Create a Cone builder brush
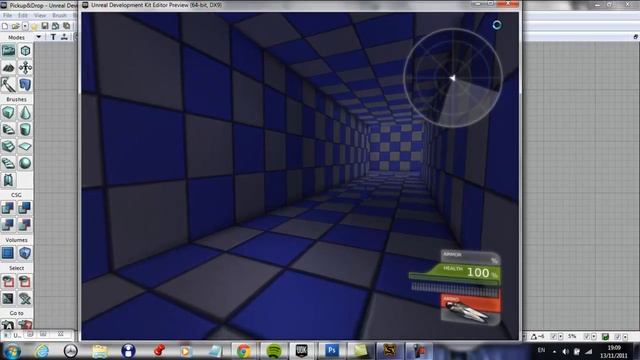This screenshot has width=640, height=360. tap(25, 113)
